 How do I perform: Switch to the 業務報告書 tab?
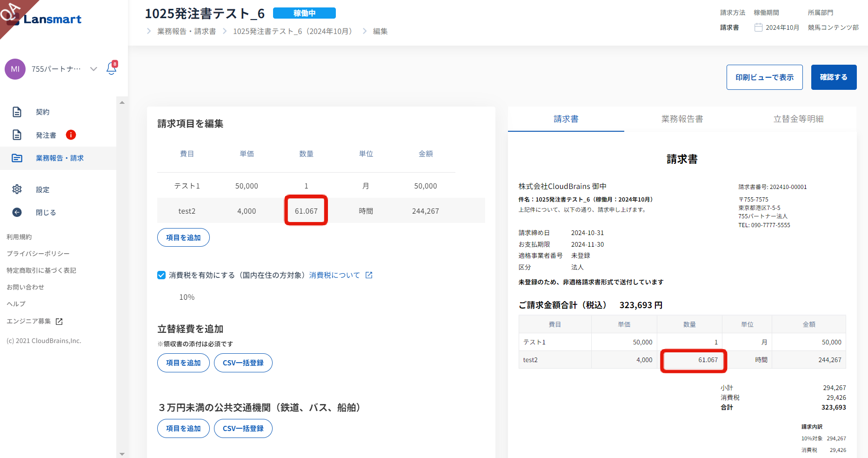pyautogui.click(x=682, y=119)
